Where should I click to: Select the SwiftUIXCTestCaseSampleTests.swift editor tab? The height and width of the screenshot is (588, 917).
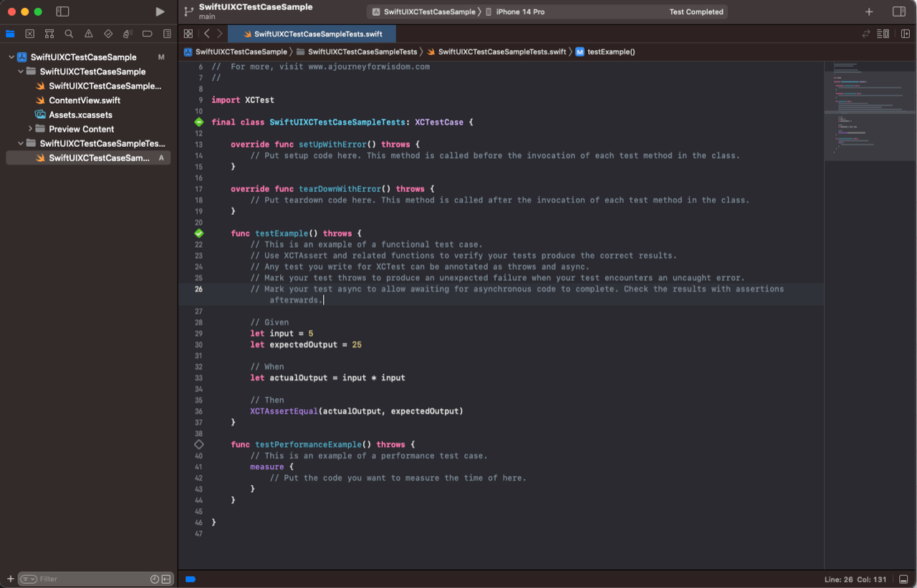coord(311,34)
